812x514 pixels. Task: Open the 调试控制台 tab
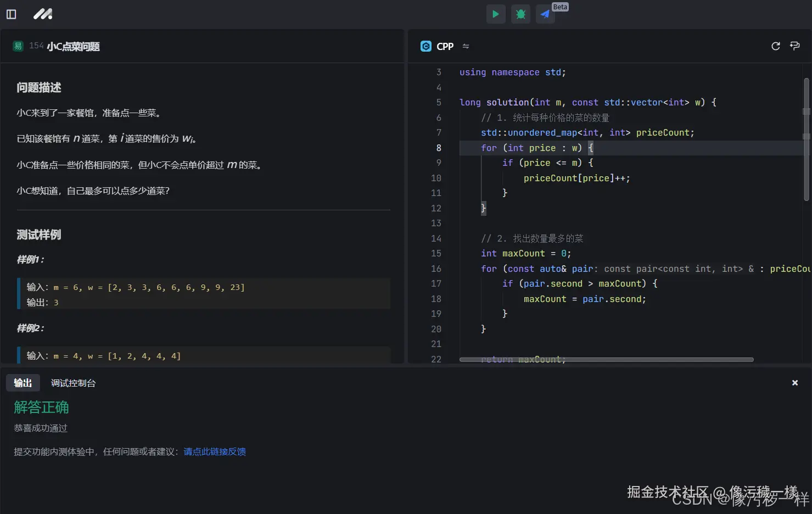tap(73, 383)
